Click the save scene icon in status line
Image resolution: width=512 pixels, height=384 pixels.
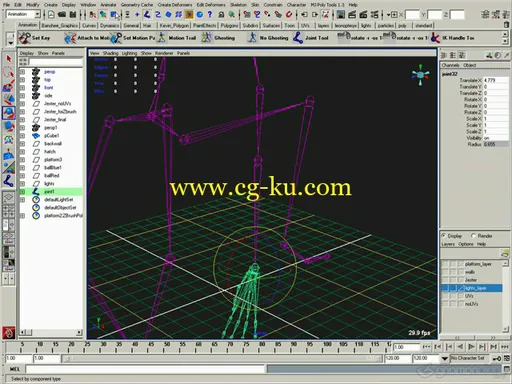click(73, 14)
